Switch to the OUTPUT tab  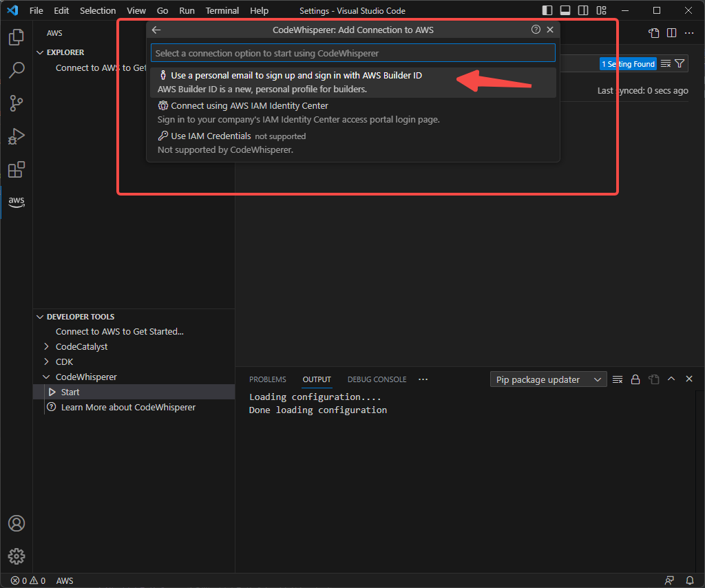pyautogui.click(x=317, y=379)
